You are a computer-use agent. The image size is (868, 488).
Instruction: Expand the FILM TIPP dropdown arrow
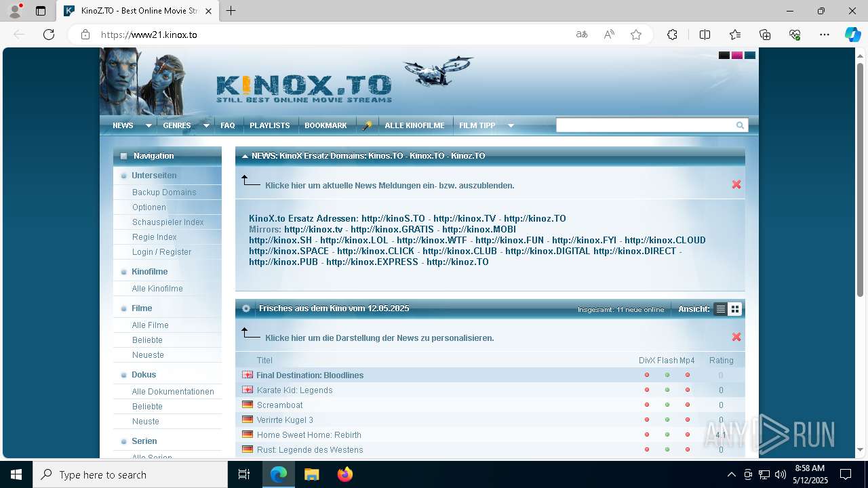click(511, 125)
